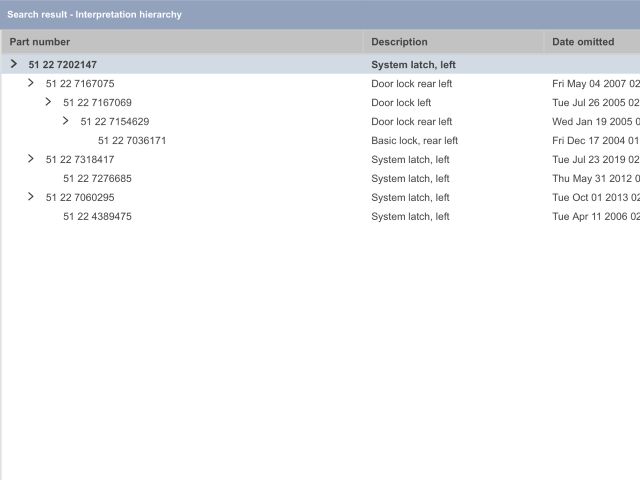
Task: Expand the 51 22 7202147 root row
Action: [x=13, y=64]
